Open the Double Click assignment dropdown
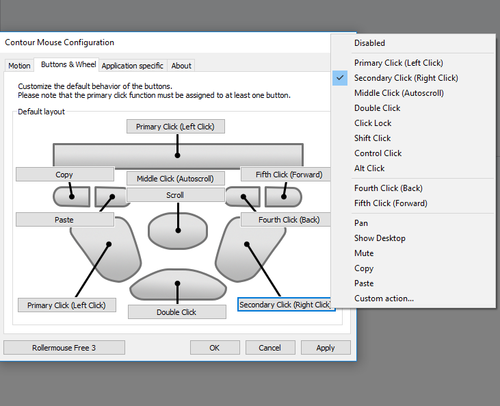Image resolution: width=500 pixels, height=406 pixels. [177, 312]
